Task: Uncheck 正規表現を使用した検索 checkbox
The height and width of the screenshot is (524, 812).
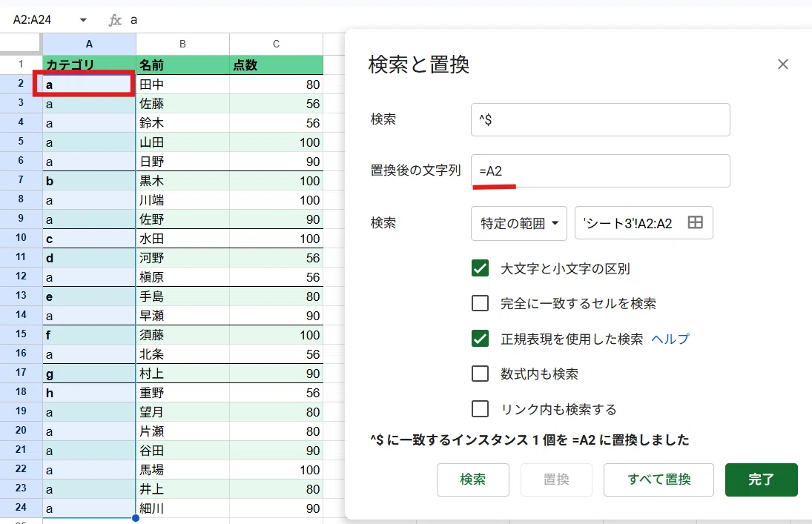Action: pos(480,339)
